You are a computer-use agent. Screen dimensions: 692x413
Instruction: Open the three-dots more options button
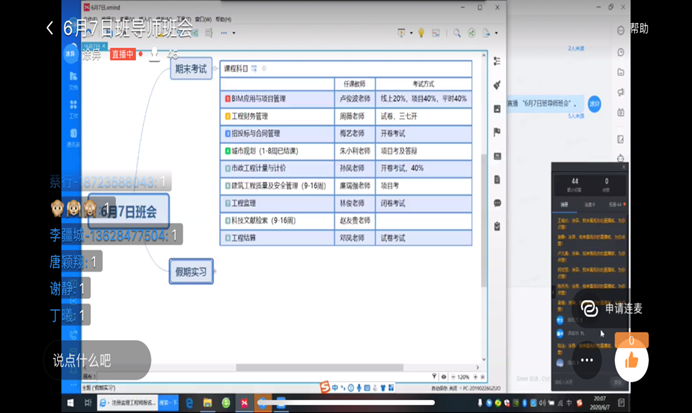(587, 360)
